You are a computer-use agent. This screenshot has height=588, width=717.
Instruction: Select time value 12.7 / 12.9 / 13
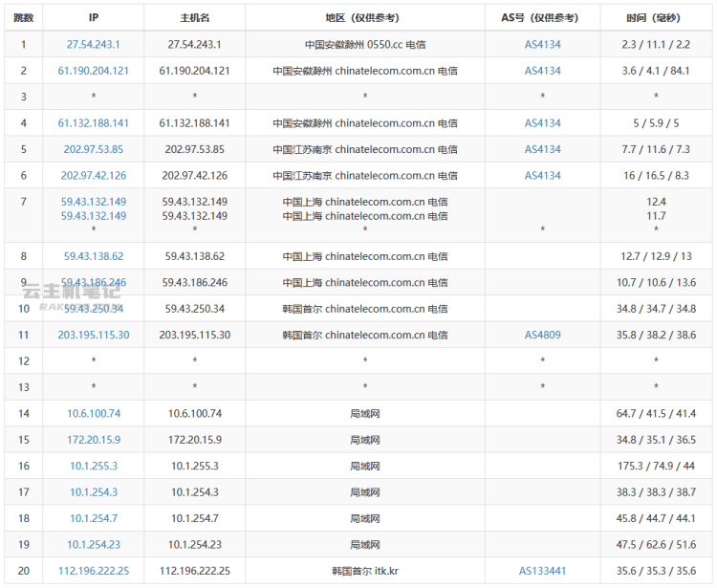point(656,256)
